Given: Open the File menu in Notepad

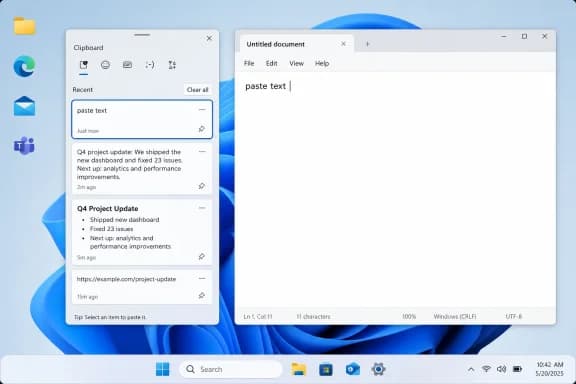Looking at the screenshot, I should pos(249,63).
